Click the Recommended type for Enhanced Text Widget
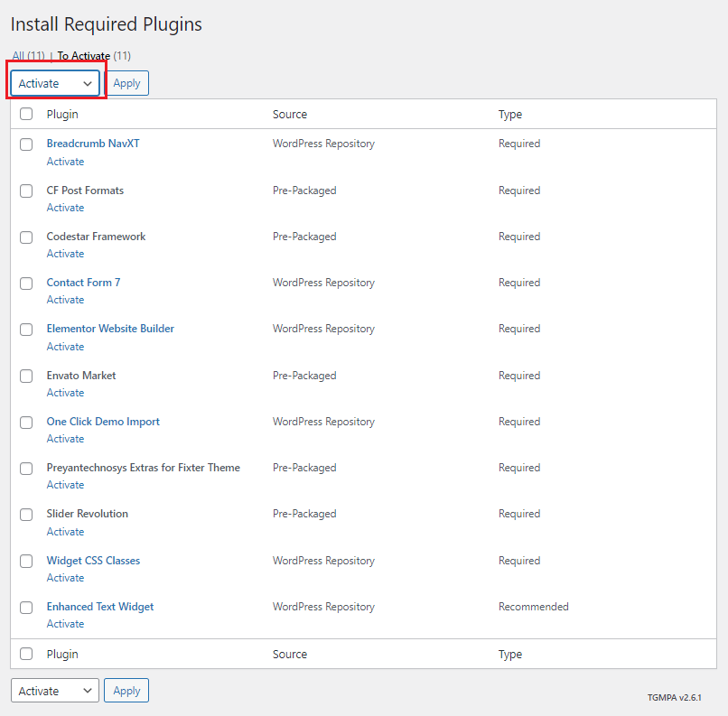This screenshot has width=728, height=716. pyautogui.click(x=534, y=607)
